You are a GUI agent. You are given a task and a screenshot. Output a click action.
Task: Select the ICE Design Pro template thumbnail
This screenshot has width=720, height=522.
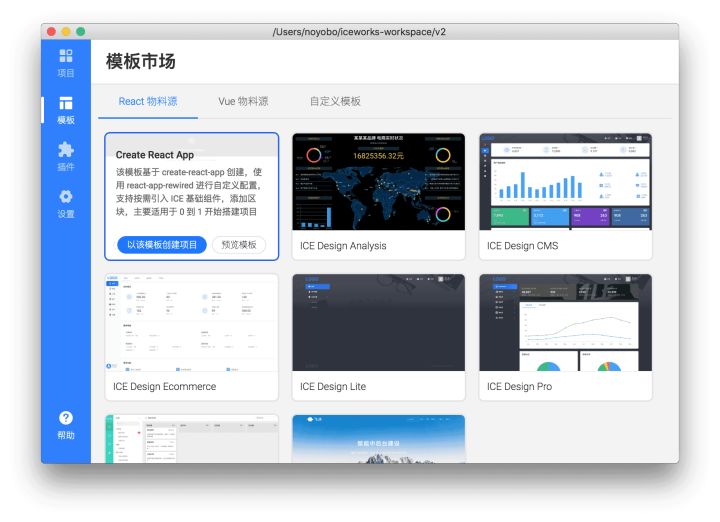pyautogui.click(x=565, y=323)
